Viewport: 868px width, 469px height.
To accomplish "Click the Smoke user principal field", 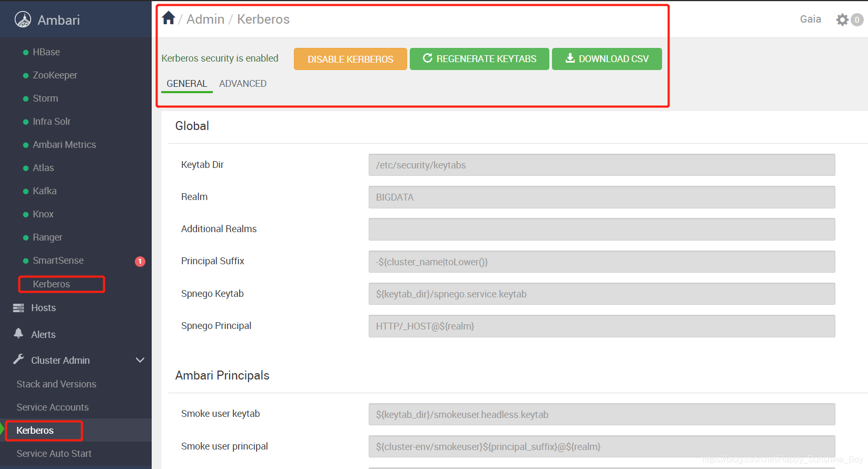I will (x=602, y=446).
